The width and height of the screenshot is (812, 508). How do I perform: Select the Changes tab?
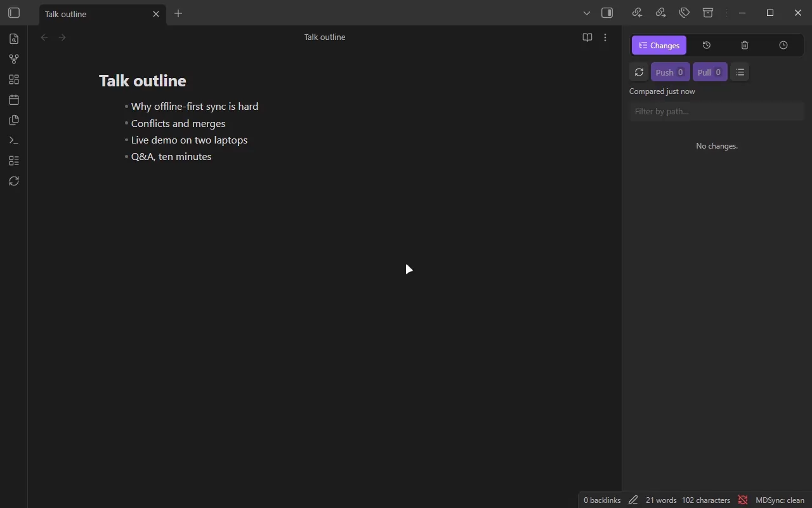click(659, 45)
